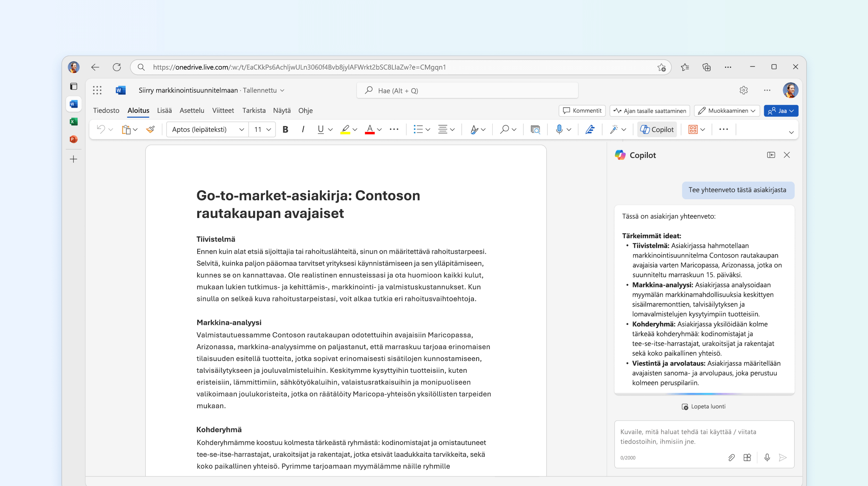Click the Tee yhteenveto tästä asiakirjasta message
This screenshot has width=868, height=486.
coord(738,190)
